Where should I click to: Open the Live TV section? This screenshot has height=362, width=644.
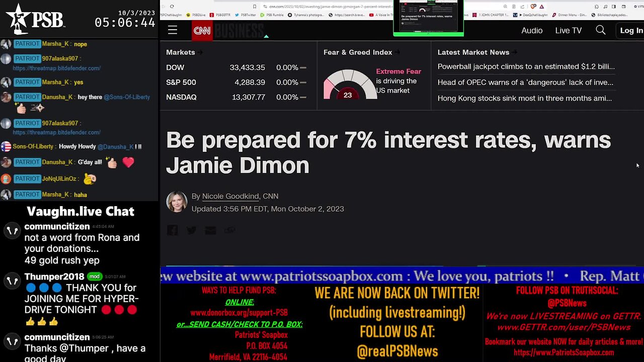(569, 31)
